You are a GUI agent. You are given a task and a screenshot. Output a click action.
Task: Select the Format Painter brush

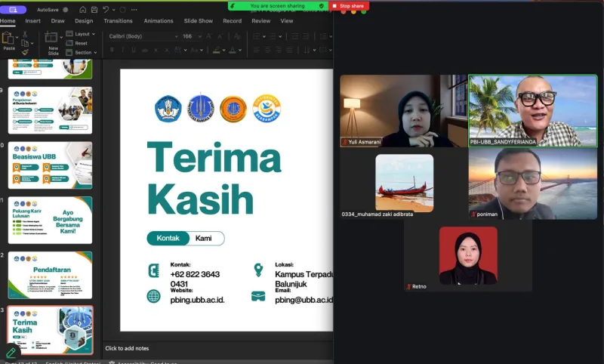click(x=25, y=52)
